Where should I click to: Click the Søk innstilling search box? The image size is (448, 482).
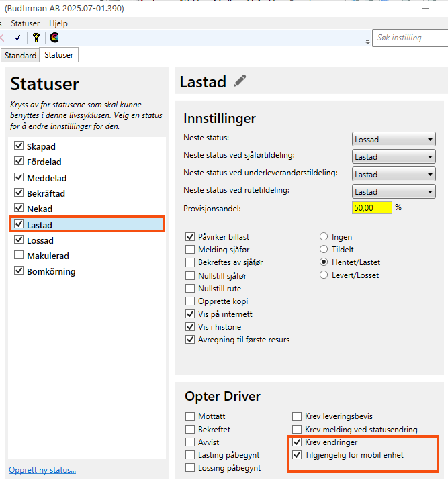(x=410, y=38)
